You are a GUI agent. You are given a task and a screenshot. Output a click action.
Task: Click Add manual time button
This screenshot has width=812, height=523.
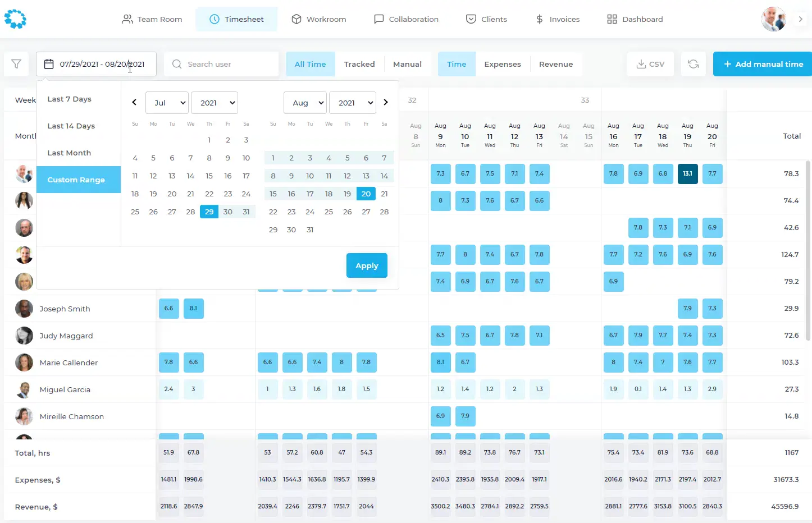coord(763,64)
